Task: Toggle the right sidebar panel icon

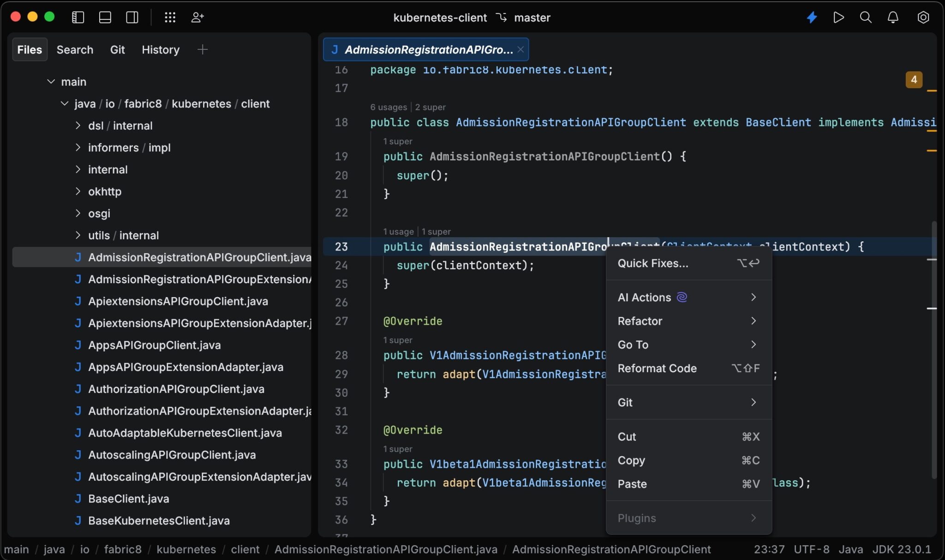Action: [132, 18]
